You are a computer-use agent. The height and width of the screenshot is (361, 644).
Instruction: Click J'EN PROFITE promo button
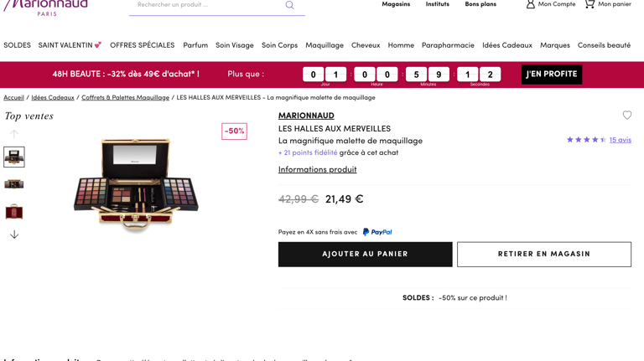coord(552,75)
